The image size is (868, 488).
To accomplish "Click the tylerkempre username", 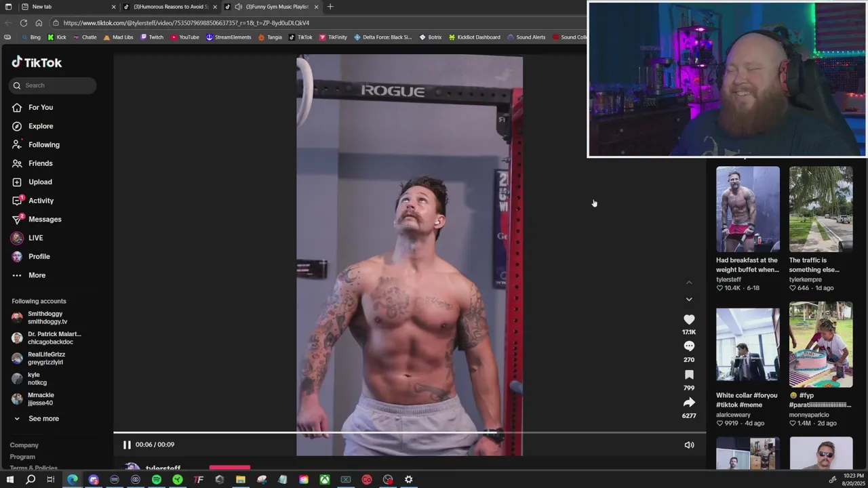I will pos(806,279).
